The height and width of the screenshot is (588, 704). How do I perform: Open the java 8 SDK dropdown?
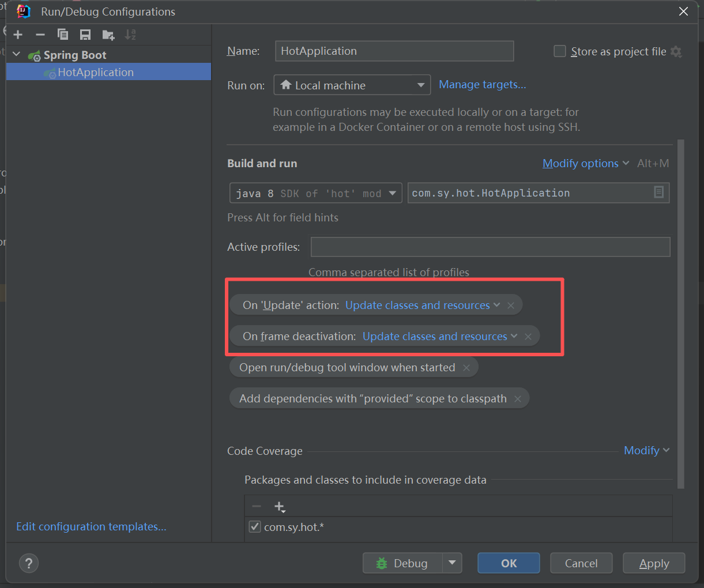[316, 193]
